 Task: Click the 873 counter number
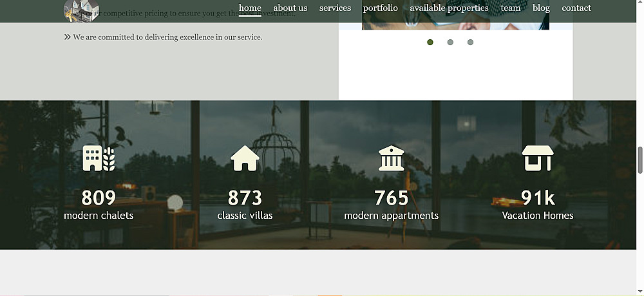click(x=245, y=198)
